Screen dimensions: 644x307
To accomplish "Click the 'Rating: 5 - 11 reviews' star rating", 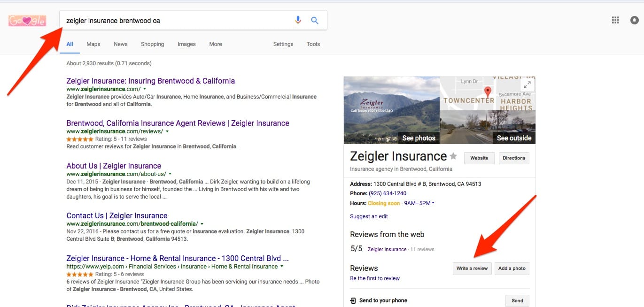I will click(x=107, y=139).
